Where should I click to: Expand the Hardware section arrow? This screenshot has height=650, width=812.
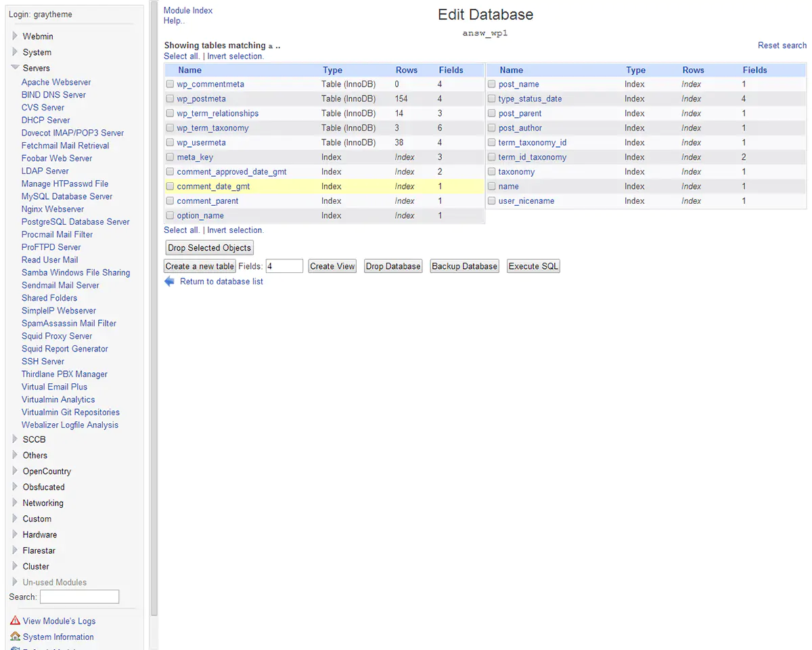(x=15, y=535)
